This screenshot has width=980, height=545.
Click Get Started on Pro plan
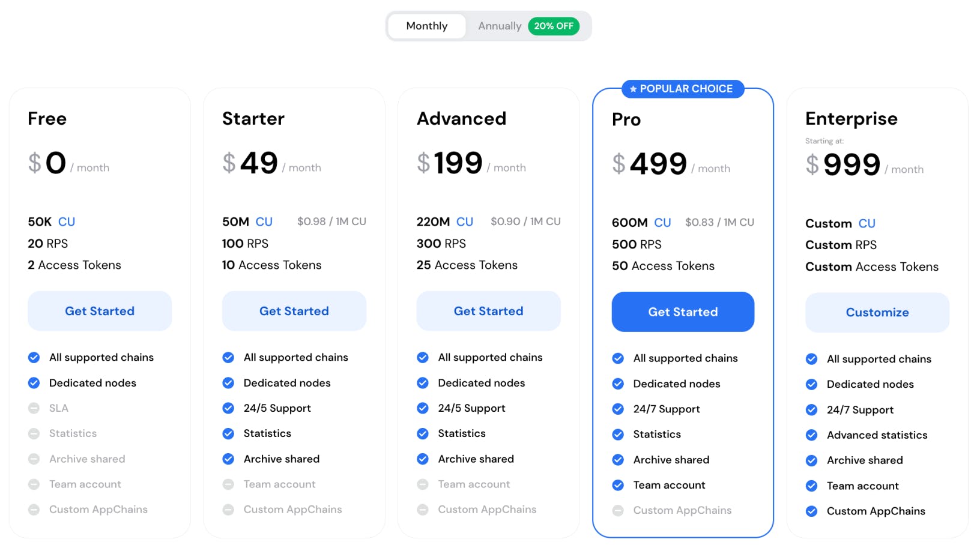[683, 312]
